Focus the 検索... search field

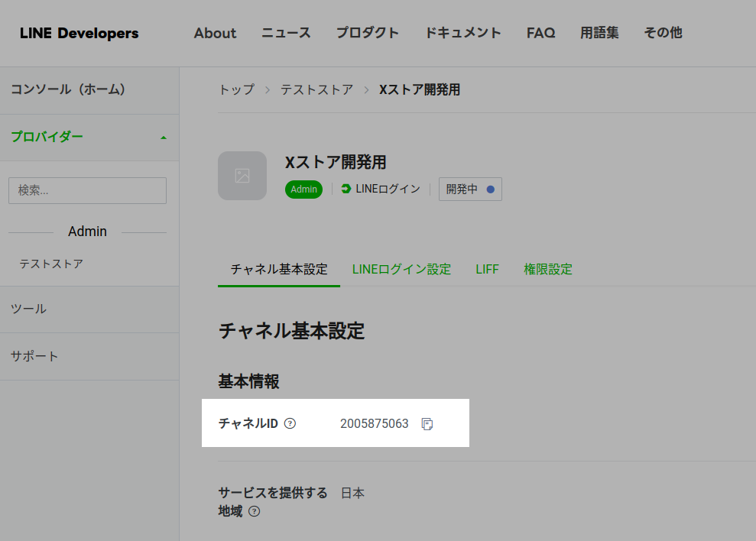point(87,190)
